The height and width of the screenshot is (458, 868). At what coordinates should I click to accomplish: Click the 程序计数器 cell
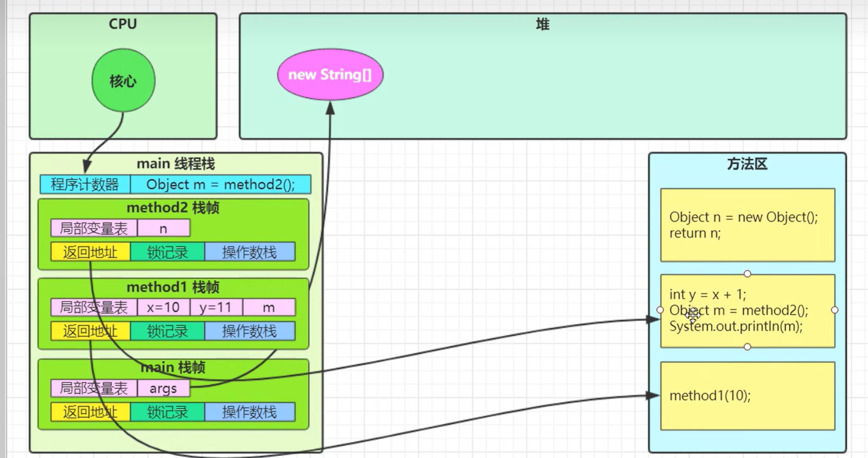click(x=85, y=185)
